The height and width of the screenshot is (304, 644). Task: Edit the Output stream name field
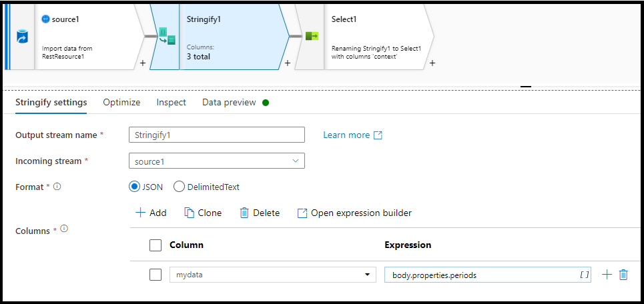click(217, 135)
